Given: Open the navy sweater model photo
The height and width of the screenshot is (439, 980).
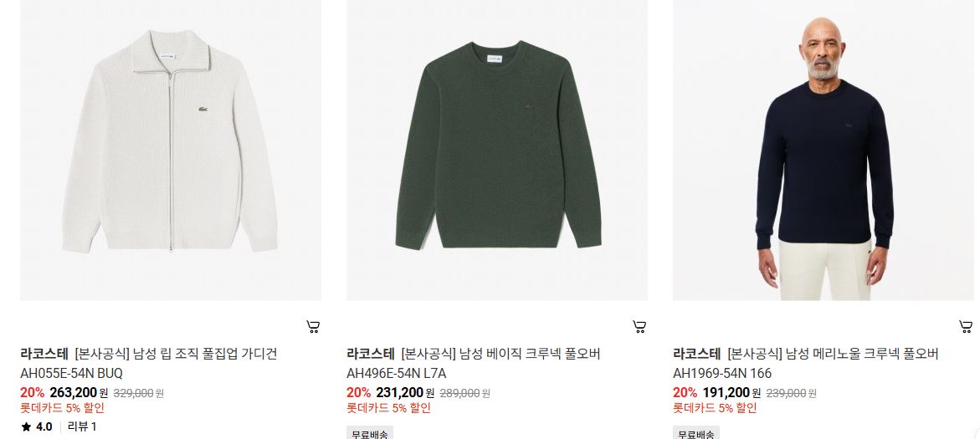Looking at the screenshot, I should click(824, 150).
